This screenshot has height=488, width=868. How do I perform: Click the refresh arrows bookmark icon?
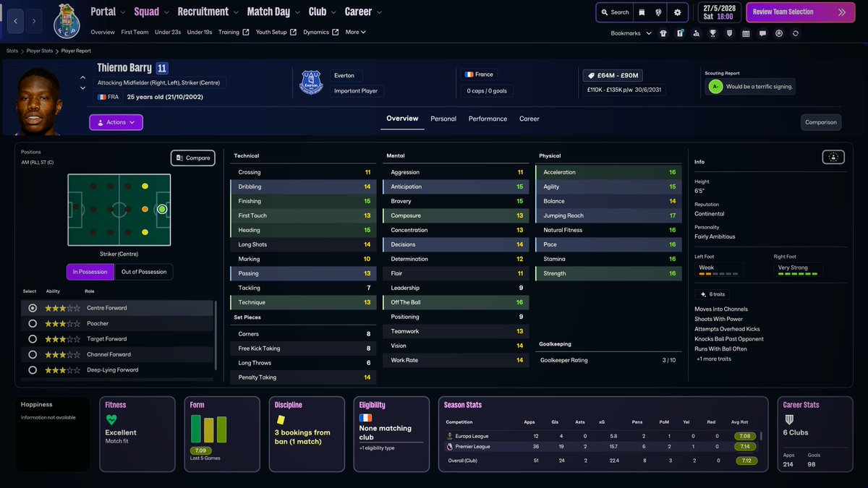point(796,33)
